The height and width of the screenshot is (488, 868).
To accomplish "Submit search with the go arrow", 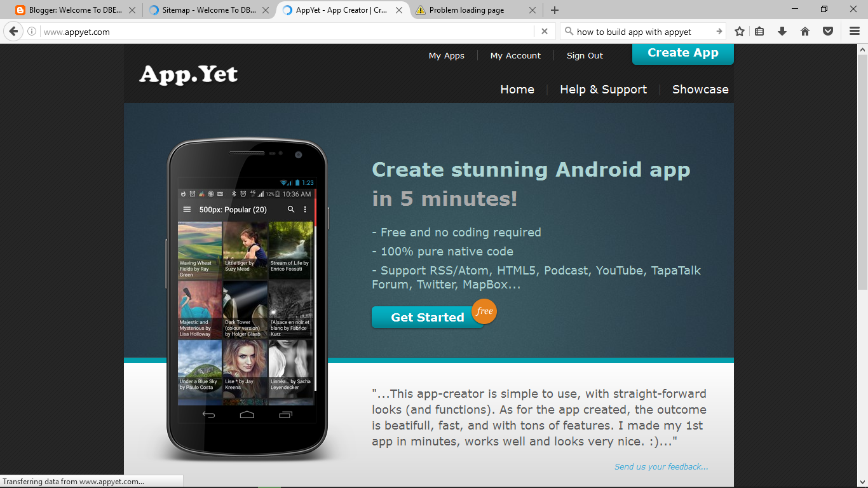I will pyautogui.click(x=719, y=31).
